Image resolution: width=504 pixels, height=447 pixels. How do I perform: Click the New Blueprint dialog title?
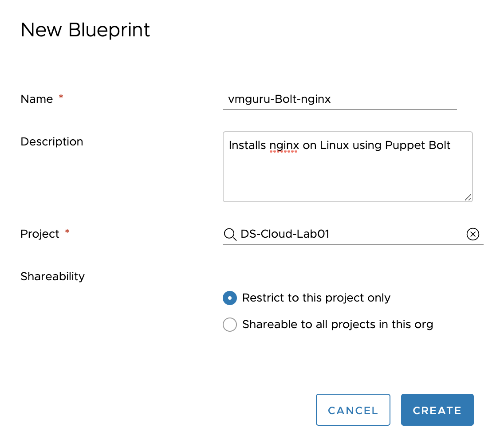[x=85, y=30]
